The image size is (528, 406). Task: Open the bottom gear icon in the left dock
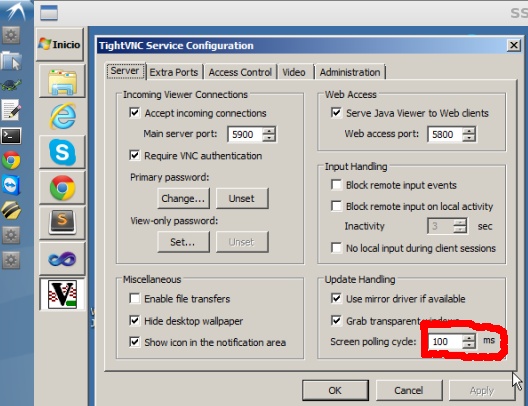click(11, 260)
